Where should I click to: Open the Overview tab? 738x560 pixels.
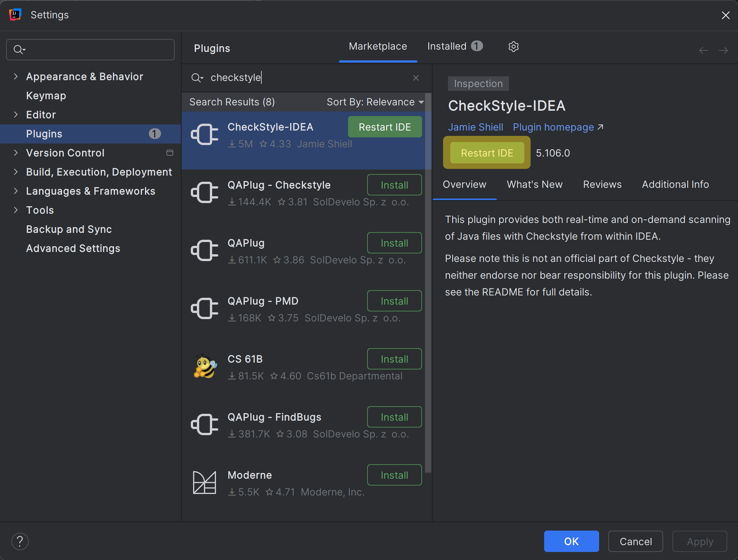[x=464, y=184]
